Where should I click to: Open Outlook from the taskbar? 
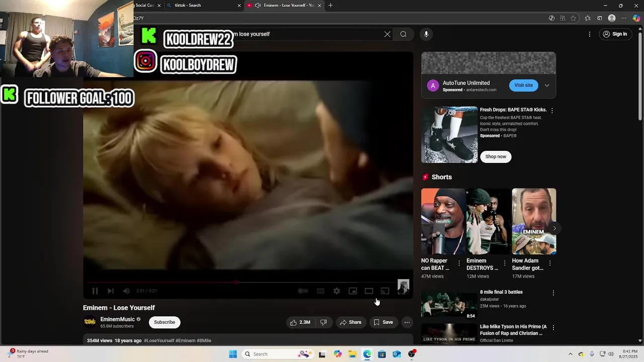396,354
